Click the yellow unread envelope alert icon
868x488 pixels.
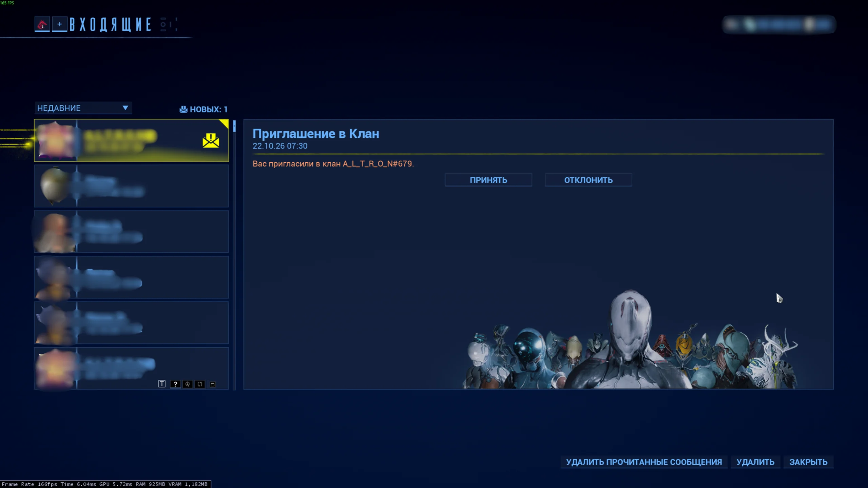pos(211,140)
